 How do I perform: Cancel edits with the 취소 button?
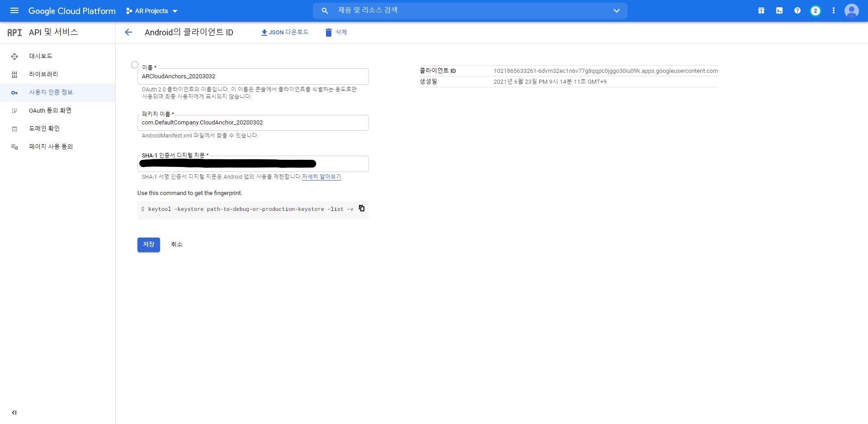click(x=177, y=244)
